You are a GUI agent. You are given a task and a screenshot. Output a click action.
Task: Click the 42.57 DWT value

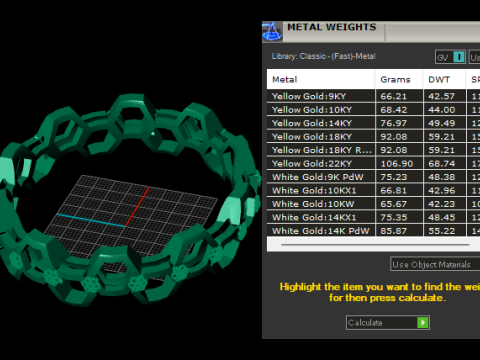[x=442, y=96]
